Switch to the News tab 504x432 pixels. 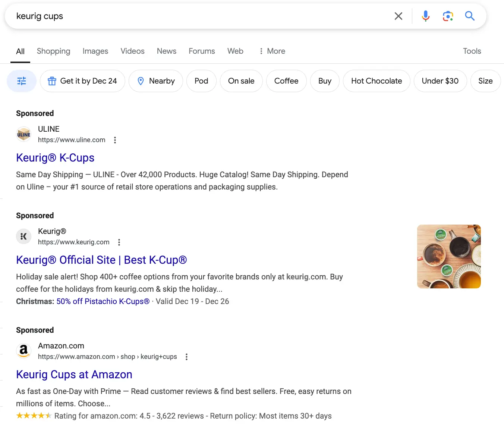(x=167, y=51)
